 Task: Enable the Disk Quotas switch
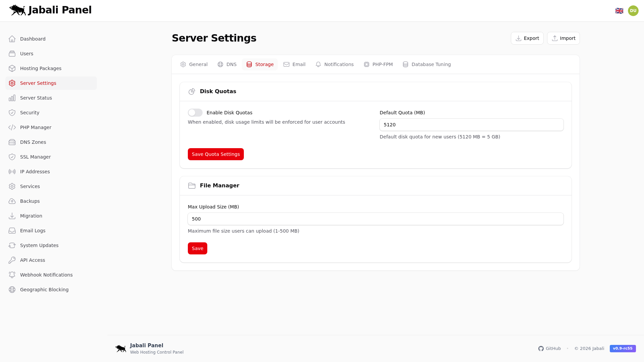click(195, 113)
